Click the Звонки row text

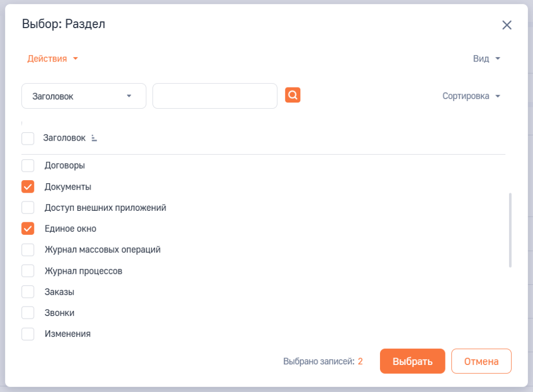point(59,313)
